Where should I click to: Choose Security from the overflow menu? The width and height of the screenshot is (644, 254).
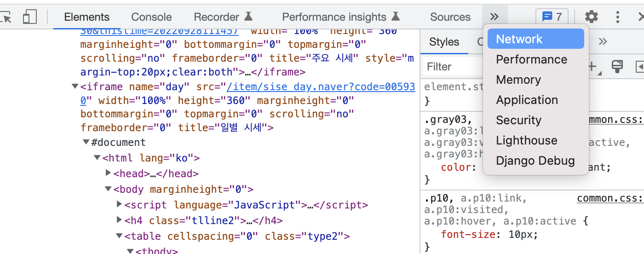(536, 120)
